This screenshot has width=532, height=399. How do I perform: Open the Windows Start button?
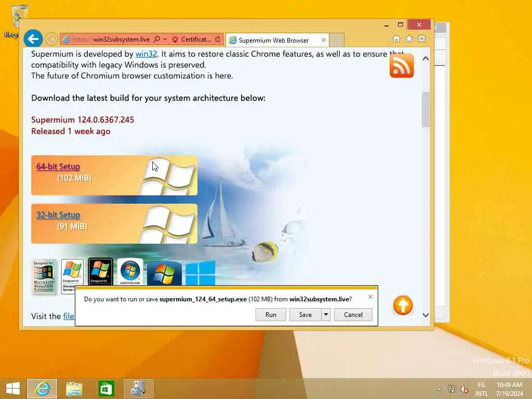pos(13,389)
